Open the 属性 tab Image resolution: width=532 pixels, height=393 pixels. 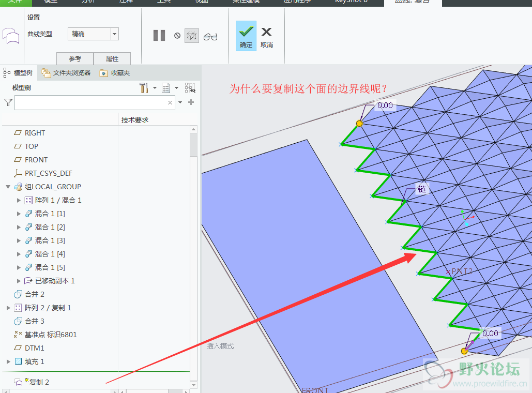(112, 58)
